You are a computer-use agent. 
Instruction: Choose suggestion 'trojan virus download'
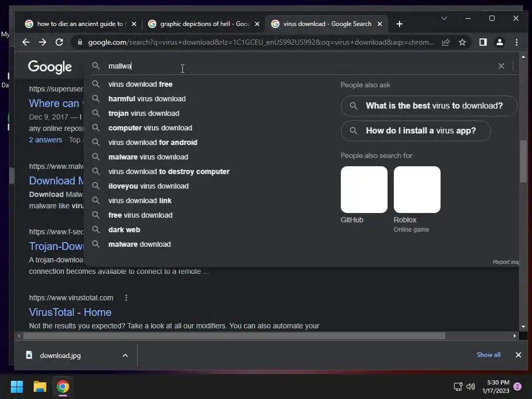point(144,113)
